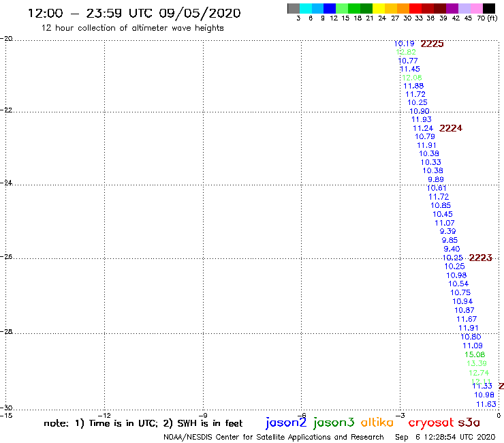Click the blue 9-12 ft legend swatch
This screenshot has height=443, width=504.
click(330, 8)
